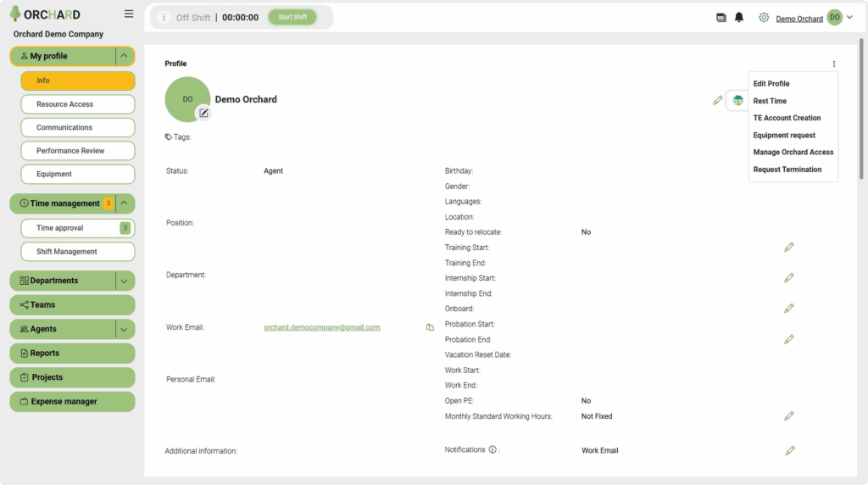Open the three-dot profile options menu
This screenshot has width=868, height=485.
[834, 64]
